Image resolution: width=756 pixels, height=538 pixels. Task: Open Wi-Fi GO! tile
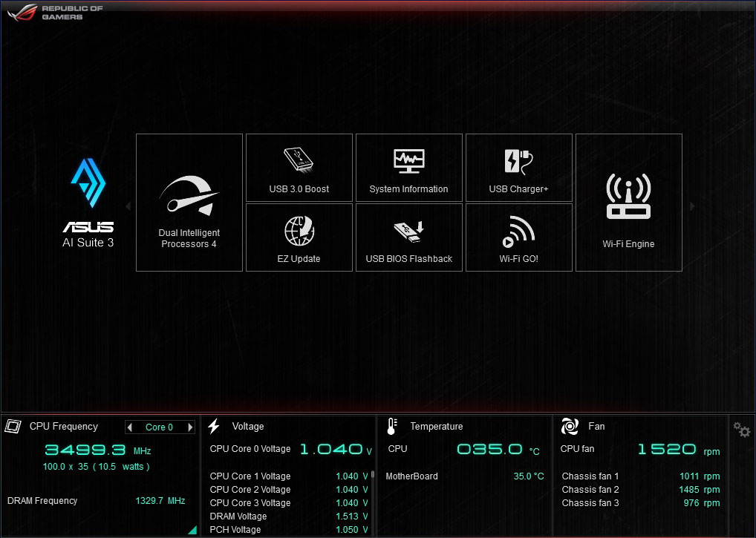pos(519,237)
